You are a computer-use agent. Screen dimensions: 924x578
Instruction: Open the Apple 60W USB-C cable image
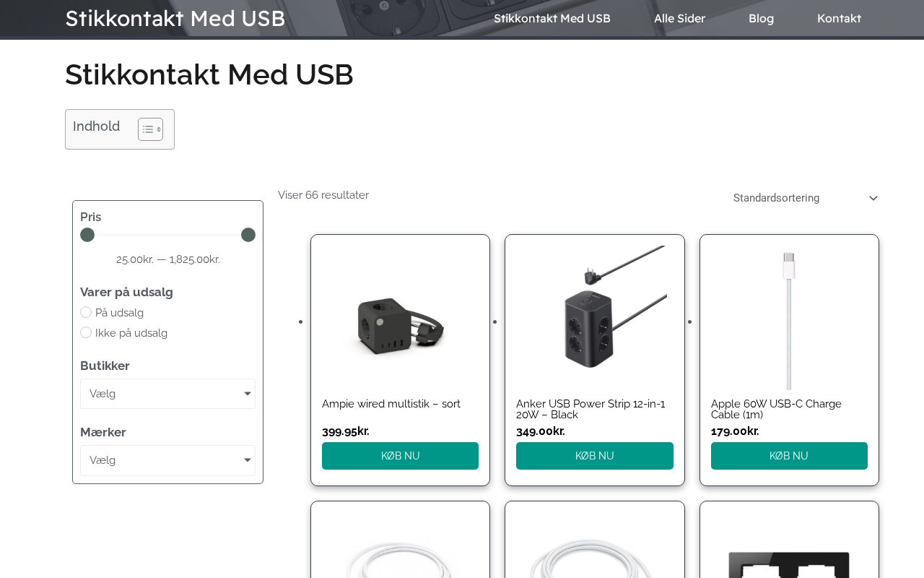click(x=789, y=318)
